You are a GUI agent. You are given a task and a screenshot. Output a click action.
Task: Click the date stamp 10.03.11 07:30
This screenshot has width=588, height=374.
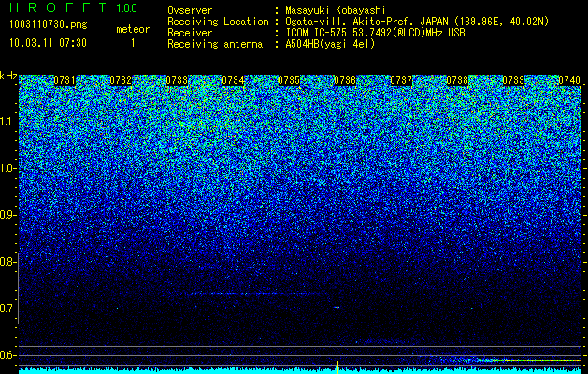48,43
